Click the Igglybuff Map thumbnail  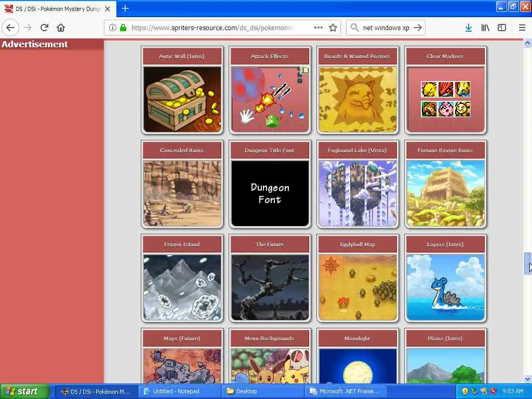[357, 287]
